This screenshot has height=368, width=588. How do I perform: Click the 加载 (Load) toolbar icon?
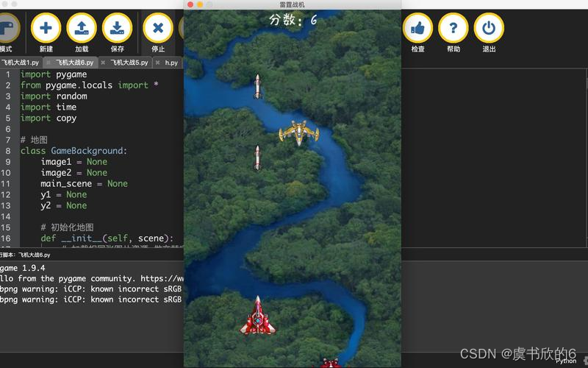pos(82,28)
